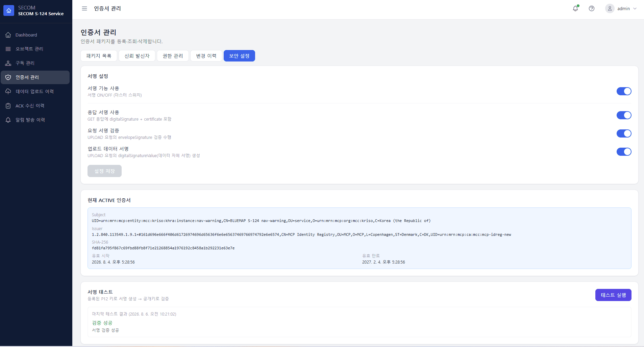Image resolution: width=644 pixels, height=347 pixels.
Task: Open Dashboard in the sidebar
Action: click(x=26, y=35)
